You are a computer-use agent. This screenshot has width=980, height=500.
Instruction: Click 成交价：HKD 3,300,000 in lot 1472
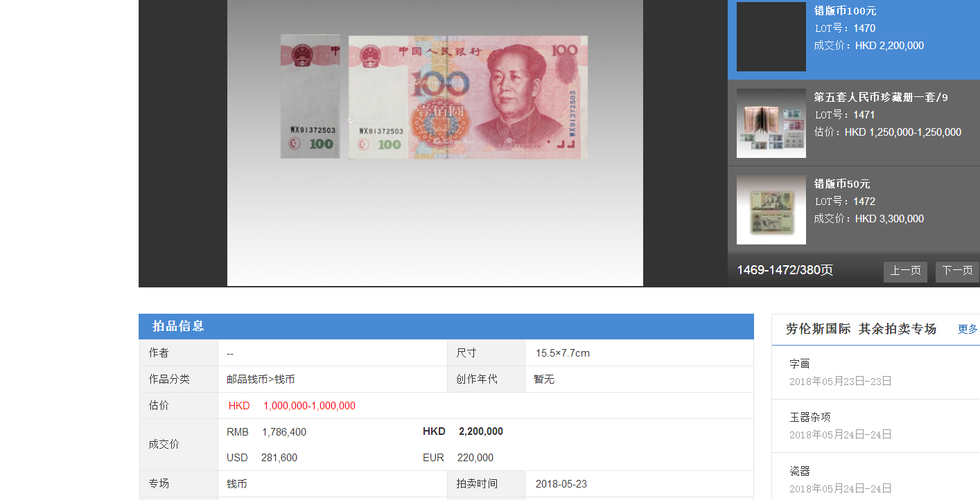[869, 219]
